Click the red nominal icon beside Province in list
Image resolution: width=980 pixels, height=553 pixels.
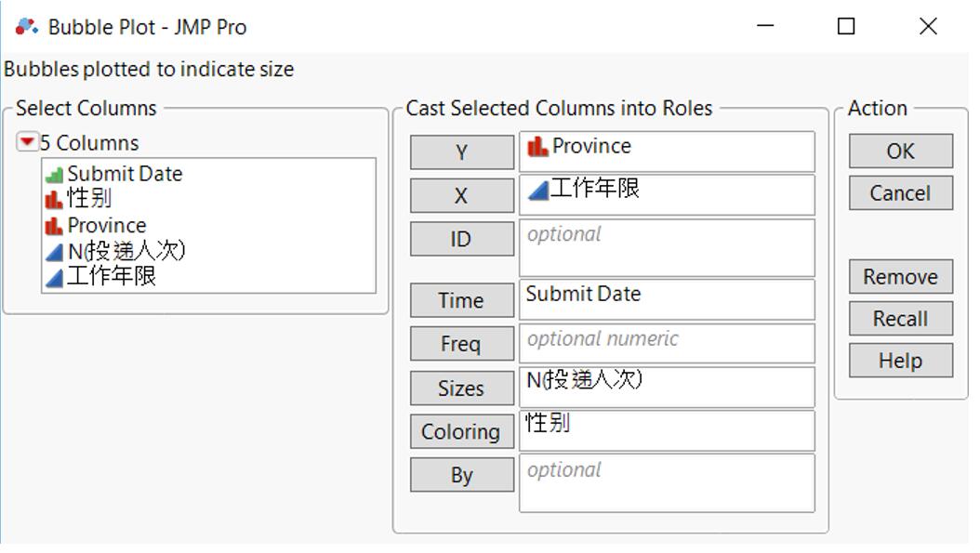tap(55, 226)
